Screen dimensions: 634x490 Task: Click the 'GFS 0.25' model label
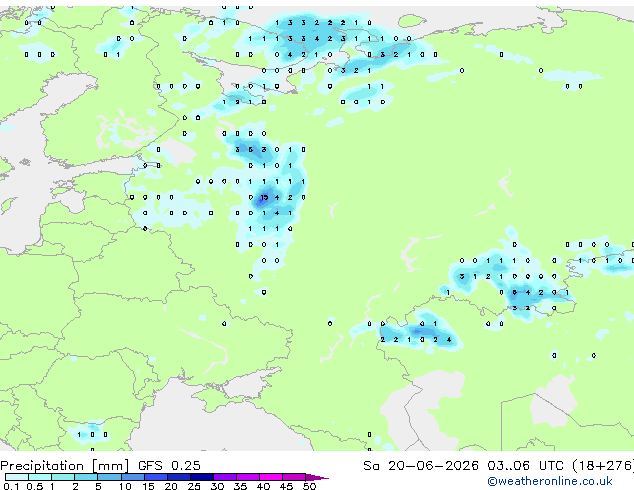169,466
